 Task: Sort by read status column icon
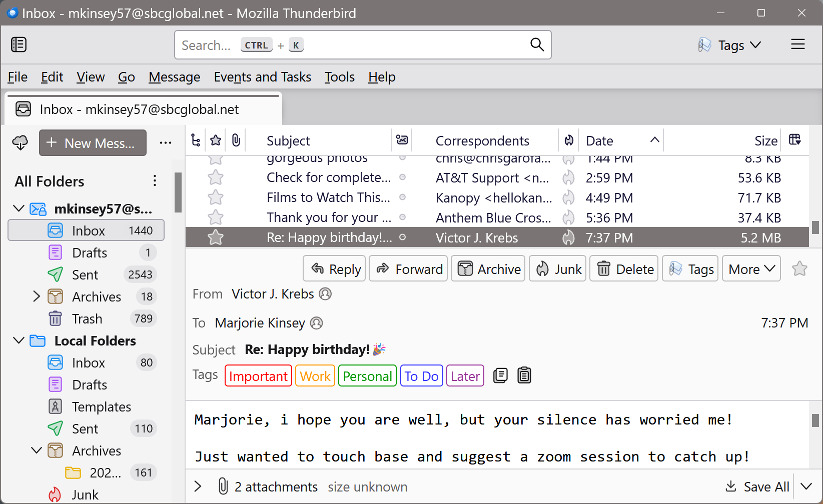[x=402, y=140]
